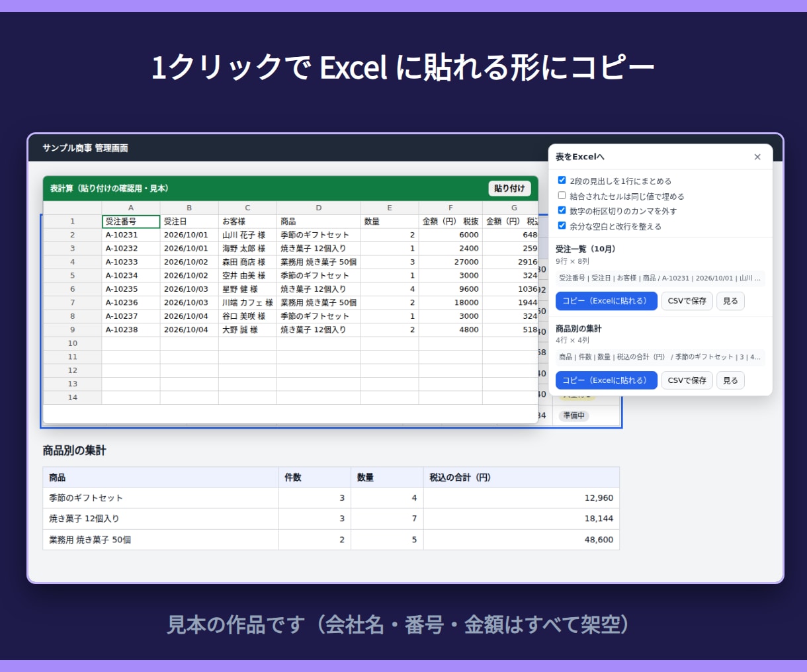Click 見る for 商品別の集計

[x=730, y=380]
